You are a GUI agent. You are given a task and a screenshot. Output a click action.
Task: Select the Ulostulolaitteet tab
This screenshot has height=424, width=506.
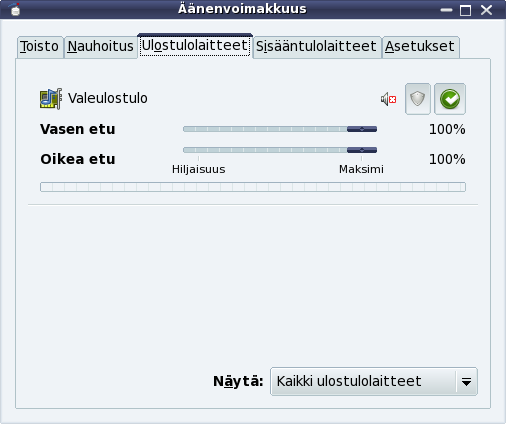(x=195, y=45)
